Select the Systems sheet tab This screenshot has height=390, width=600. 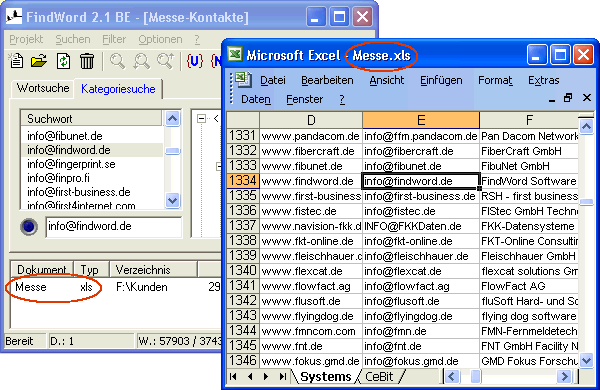click(326, 377)
